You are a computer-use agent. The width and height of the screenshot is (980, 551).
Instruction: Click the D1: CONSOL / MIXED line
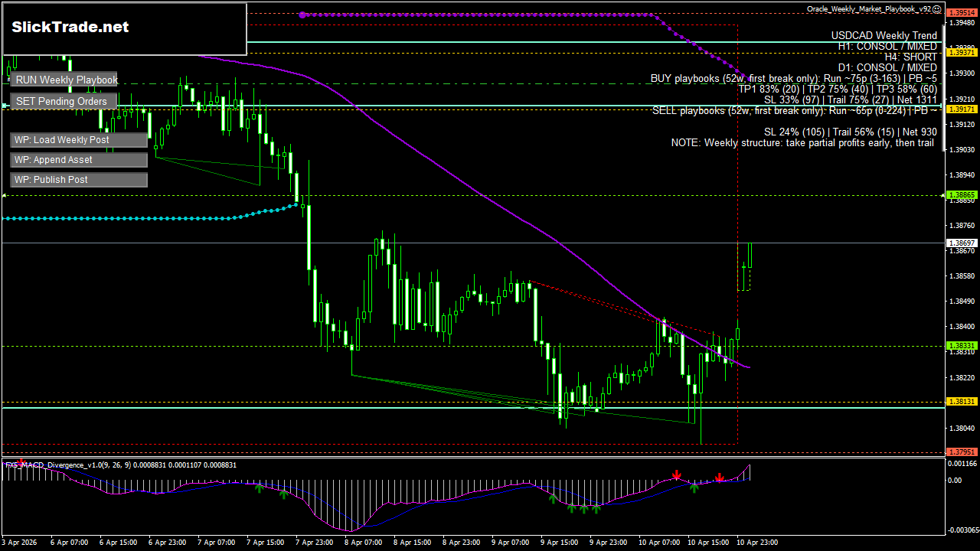point(887,67)
